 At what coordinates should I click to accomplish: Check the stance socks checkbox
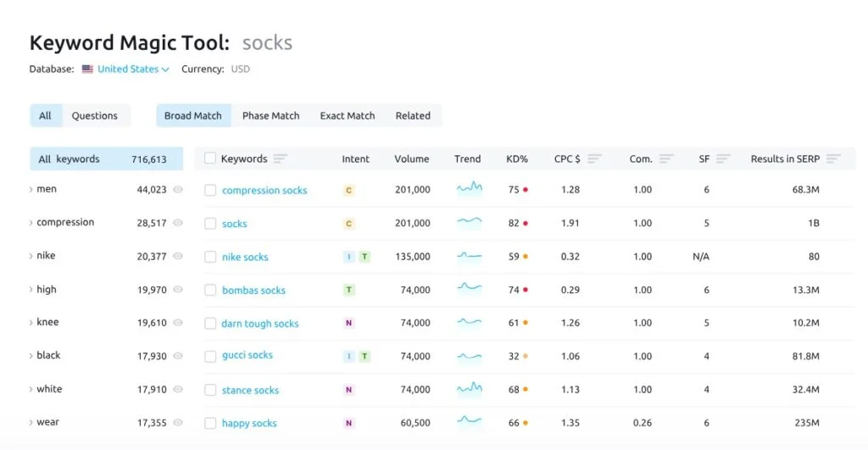pyautogui.click(x=210, y=390)
